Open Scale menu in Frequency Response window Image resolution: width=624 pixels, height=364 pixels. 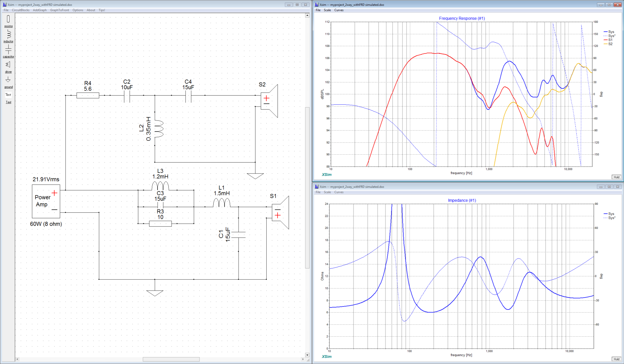(x=327, y=10)
